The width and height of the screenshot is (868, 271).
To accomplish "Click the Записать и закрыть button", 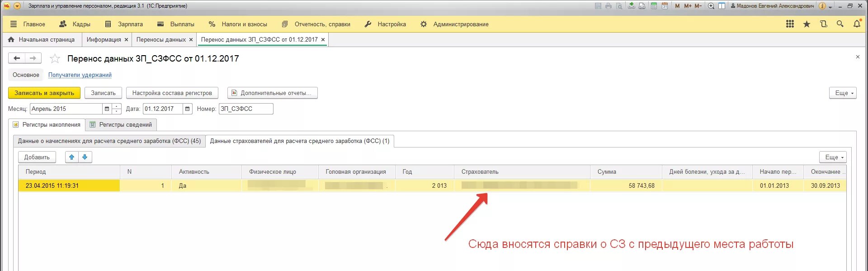I will coord(44,93).
